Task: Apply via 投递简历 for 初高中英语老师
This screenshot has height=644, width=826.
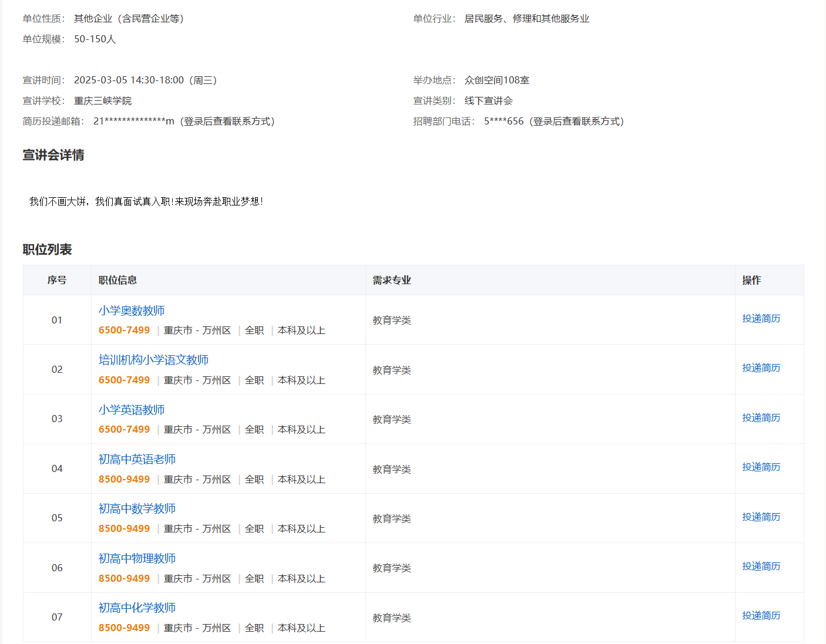Action: [761, 467]
